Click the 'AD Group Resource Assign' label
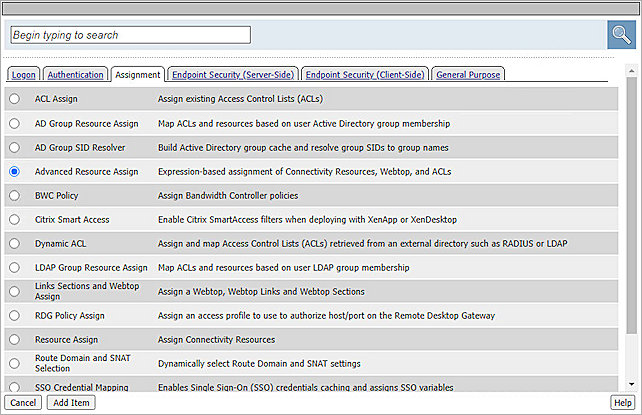Viewport: 642px width, 415px height. pyautogui.click(x=86, y=123)
